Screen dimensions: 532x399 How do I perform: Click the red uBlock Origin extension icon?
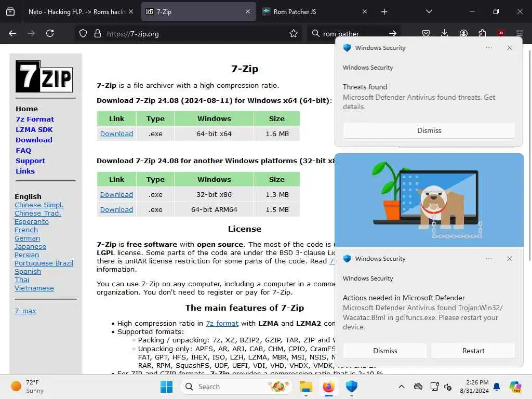click(501, 33)
